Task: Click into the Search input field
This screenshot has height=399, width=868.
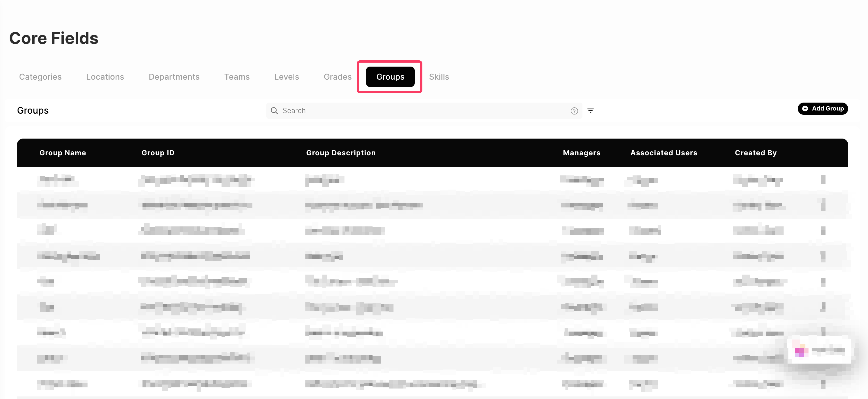Action: pyautogui.click(x=421, y=111)
